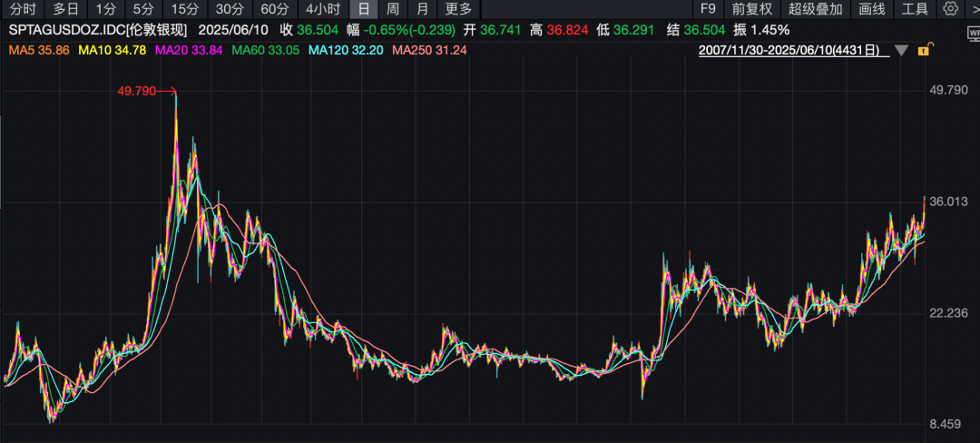Image resolution: width=980 pixels, height=443 pixels.
Task: Toggle MA250 moving average indicator
Action: [428, 50]
